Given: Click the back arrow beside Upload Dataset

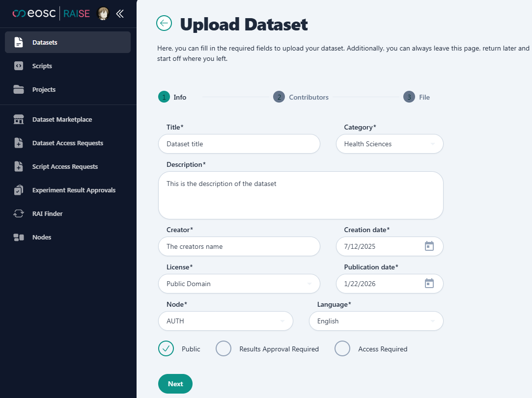Looking at the screenshot, I should click(164, 23).
